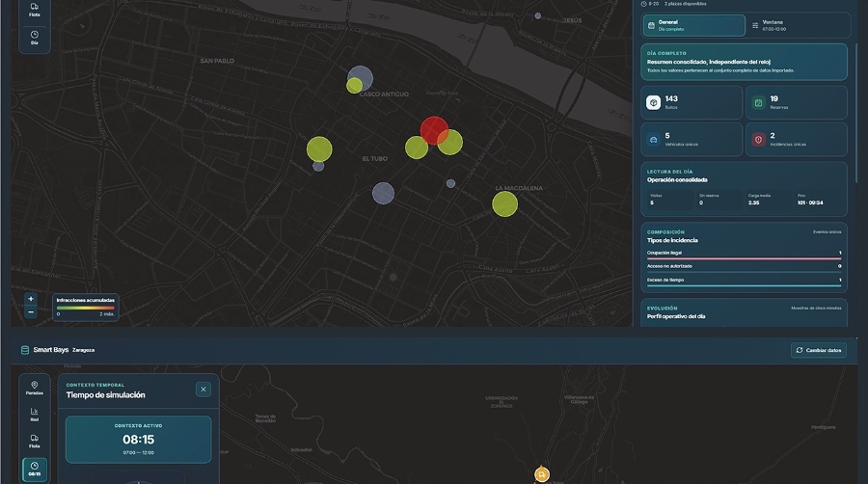
Task: Select the red infraction circle on map
Action: 434,130
